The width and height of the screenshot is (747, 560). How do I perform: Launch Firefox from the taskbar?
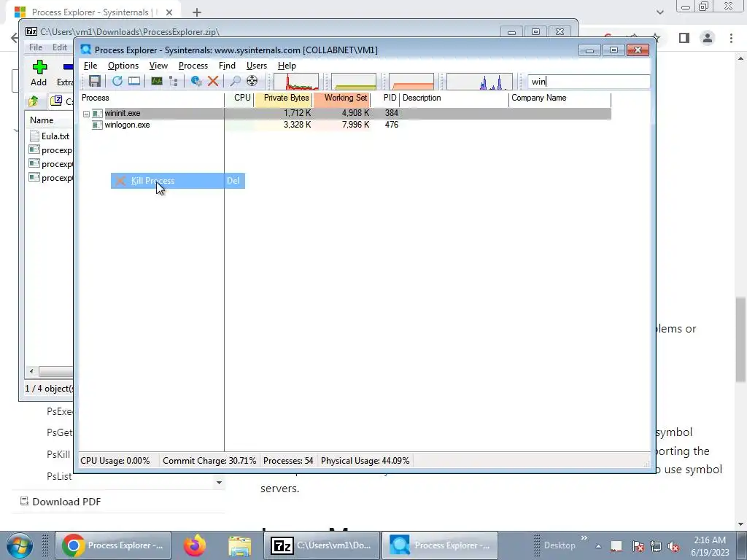(194, 545)
